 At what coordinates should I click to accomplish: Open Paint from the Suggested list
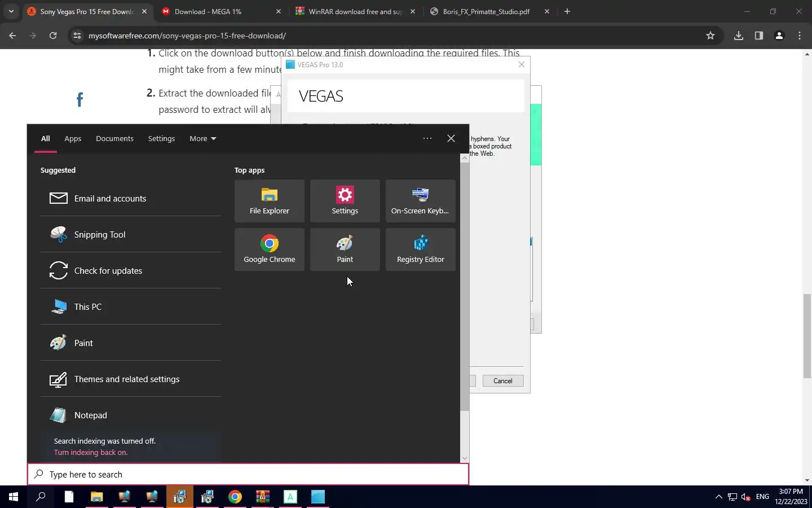(131, 343)
